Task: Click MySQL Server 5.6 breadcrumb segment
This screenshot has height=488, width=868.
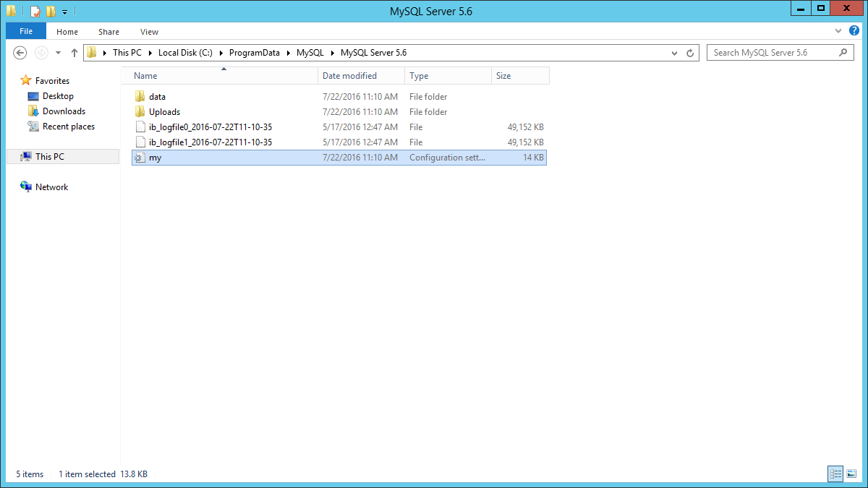Action: (373, 53)
